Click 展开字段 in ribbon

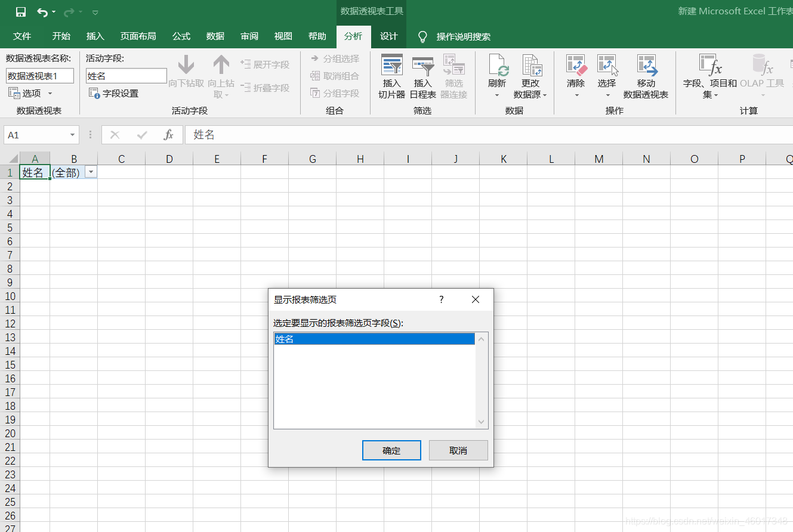click(x=265, y=64)
